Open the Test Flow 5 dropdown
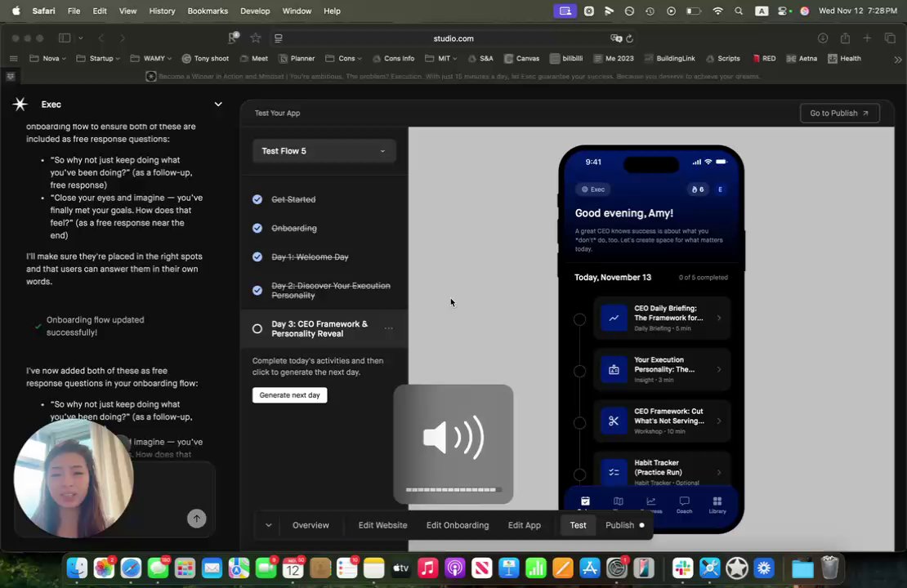 [x=324, y=151]
